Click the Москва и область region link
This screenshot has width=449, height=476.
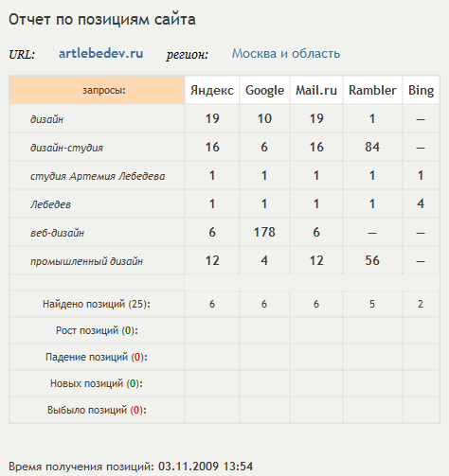point(286,54)
